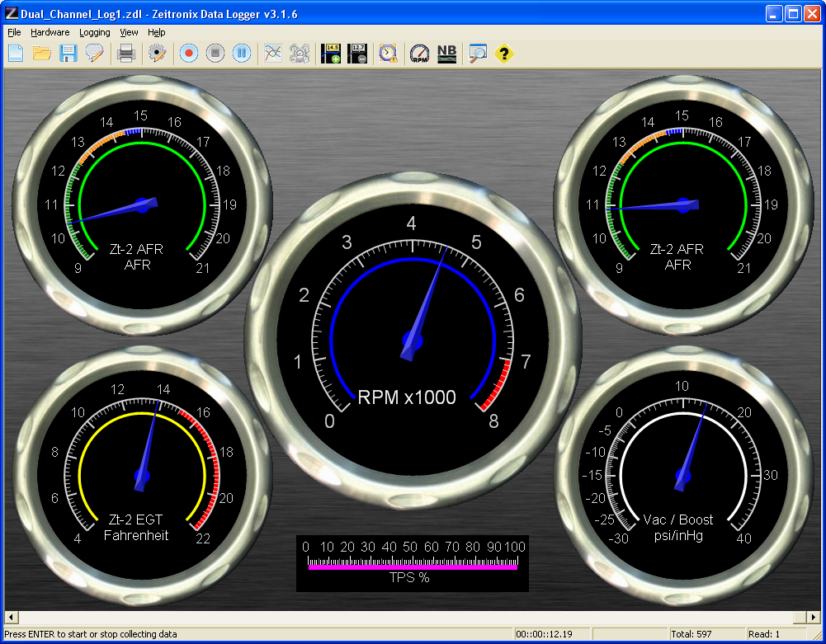826x644 pixels.
Task: Click the yellow help question mark icon
Action: (504, 54)
